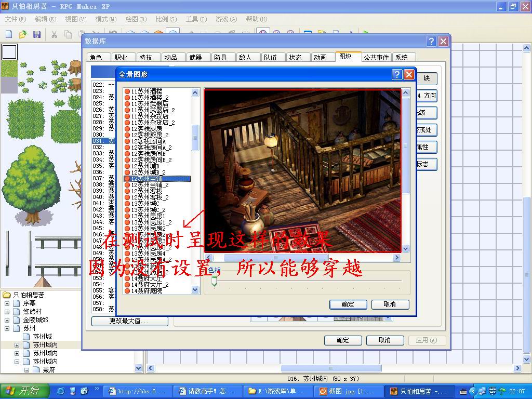Screen dimensions: 532x399
Task: Expand the highlighted 苏州城内 map node
Action: coord(17,345)
